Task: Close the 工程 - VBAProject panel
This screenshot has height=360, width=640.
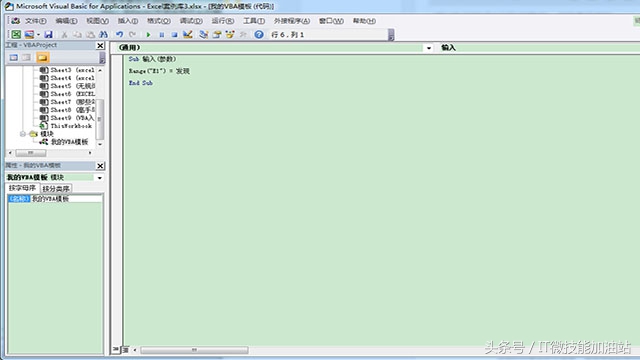Action: [x=100, y=46]
